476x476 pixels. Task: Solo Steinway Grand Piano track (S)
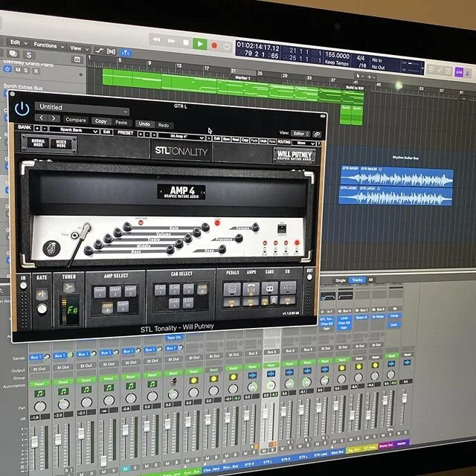tap(26, 71)
